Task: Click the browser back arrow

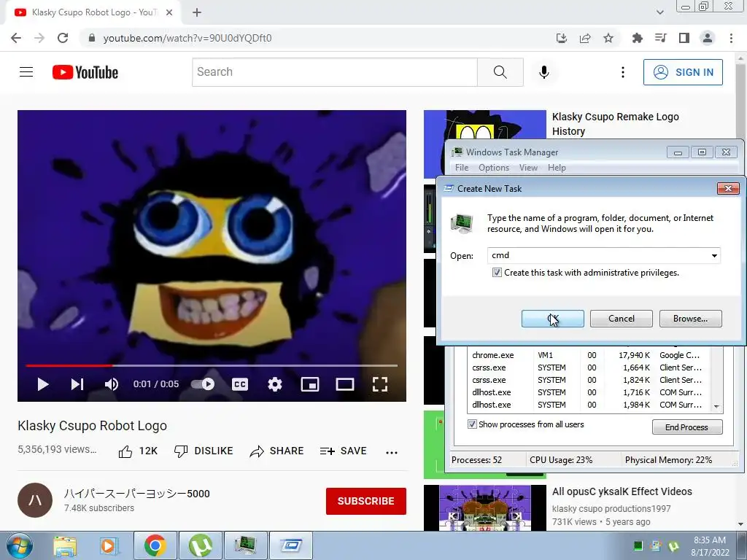Action: pyautogui.click(x=16, y=38)
